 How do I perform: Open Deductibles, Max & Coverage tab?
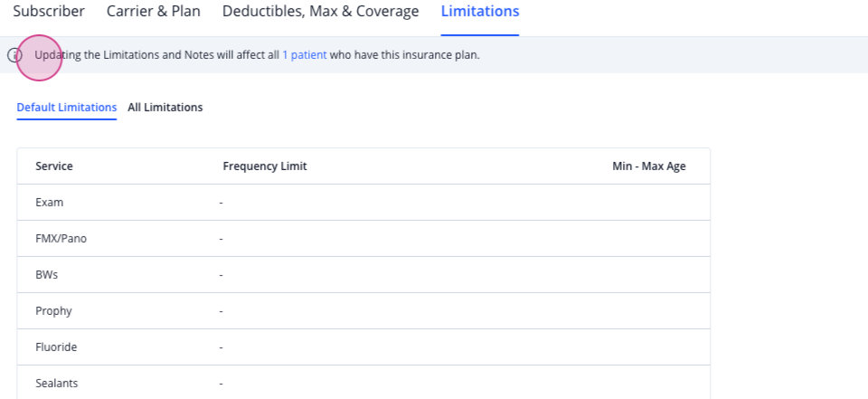pyautogui.click(x=320, y=11)
